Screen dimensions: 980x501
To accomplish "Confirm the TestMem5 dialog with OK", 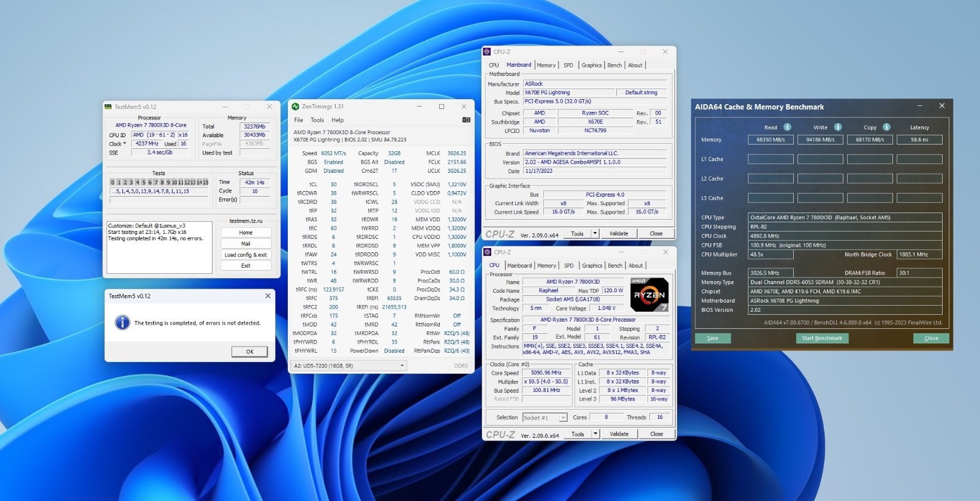I will tap(249, 352).
